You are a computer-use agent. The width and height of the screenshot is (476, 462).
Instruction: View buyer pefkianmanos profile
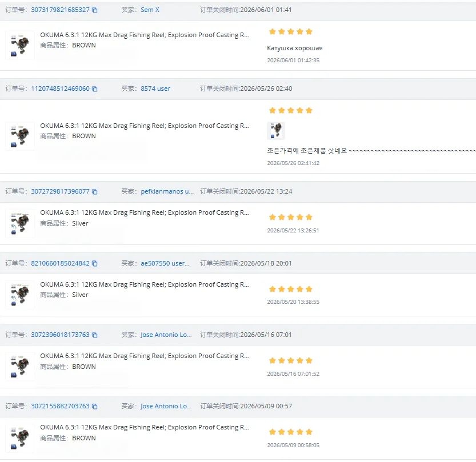point(167,191)
